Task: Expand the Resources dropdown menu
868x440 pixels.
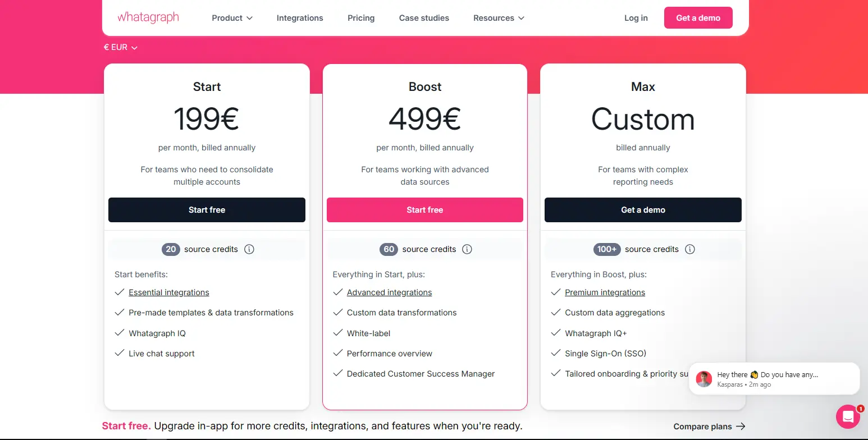Action: click(499, 18)
